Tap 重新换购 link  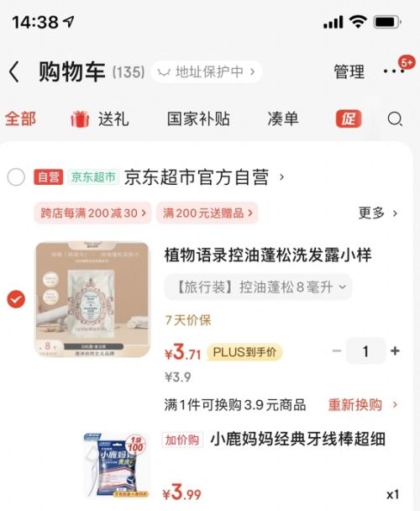(363, 405)
